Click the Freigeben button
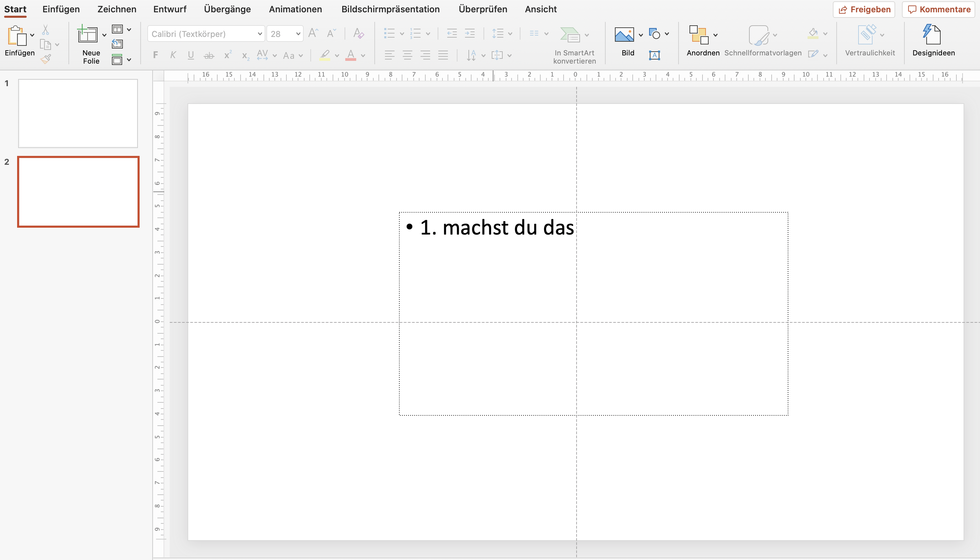 coord(864,9)
